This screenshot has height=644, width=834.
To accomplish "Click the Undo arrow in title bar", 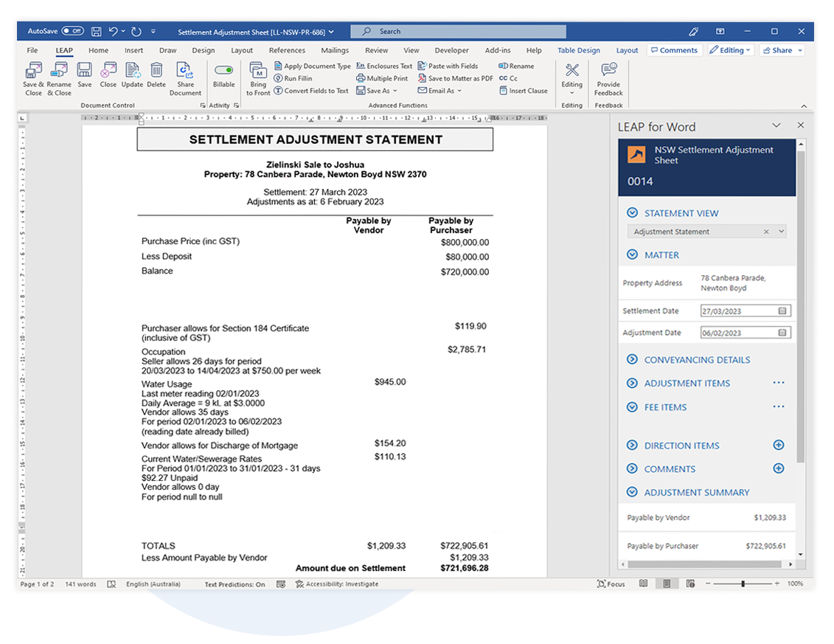I will coord(114,32).
